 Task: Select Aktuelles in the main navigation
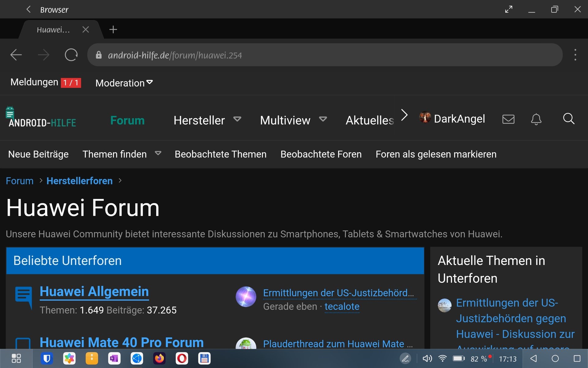click(370, 120)
